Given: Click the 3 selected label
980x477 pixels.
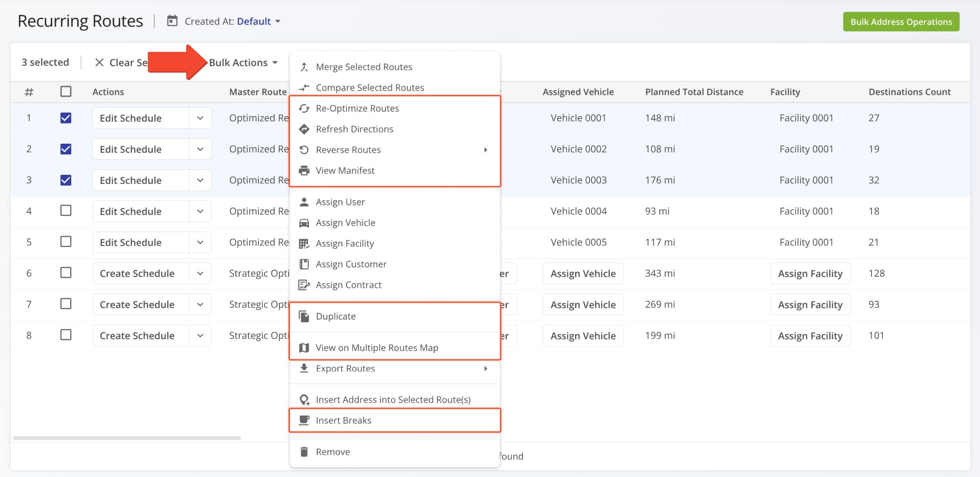Looking at the screenshot, I should 45,62.
